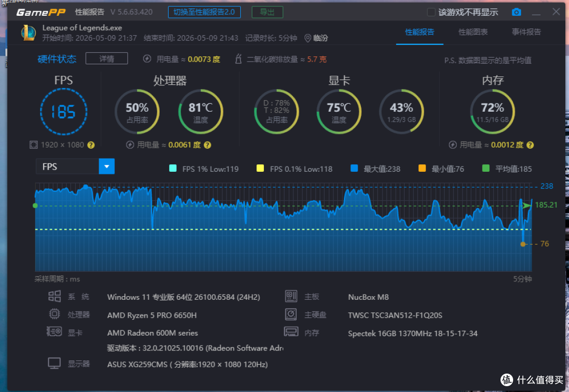Click 平均值 green legend swatch
The image size is (569, 392).
(486, 168)
